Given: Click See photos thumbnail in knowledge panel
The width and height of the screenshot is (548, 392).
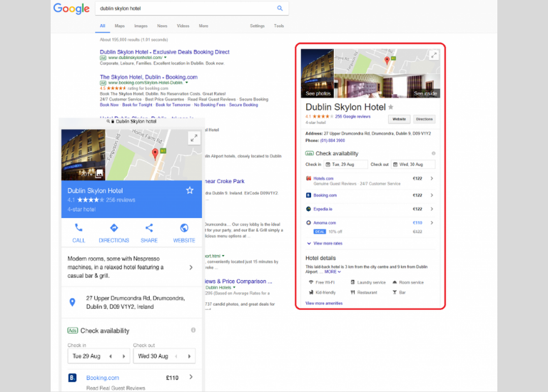Looking at the screenshot, I should [318, 73].
